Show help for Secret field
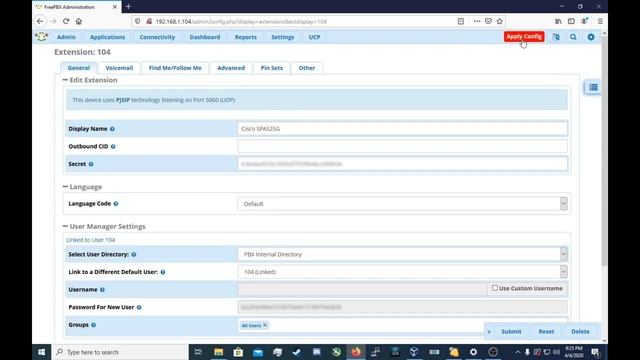The image size is (640, 360). tap(91, 164)
